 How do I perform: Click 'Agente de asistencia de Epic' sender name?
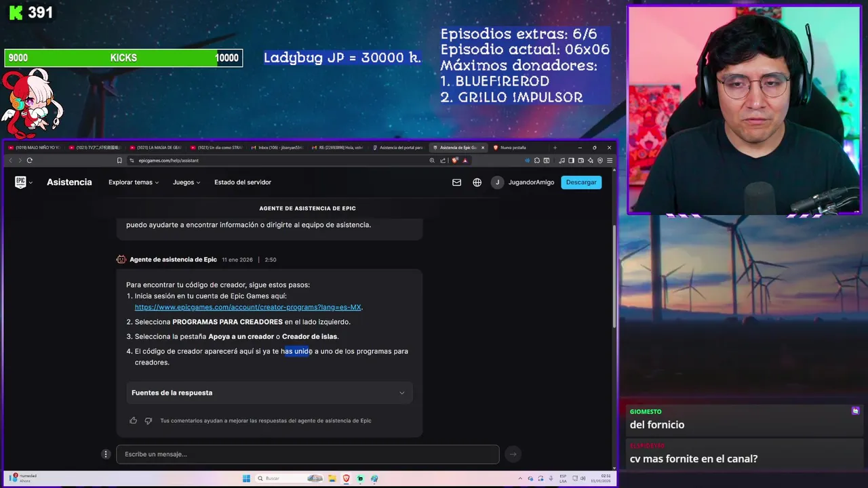pos(173,260)
